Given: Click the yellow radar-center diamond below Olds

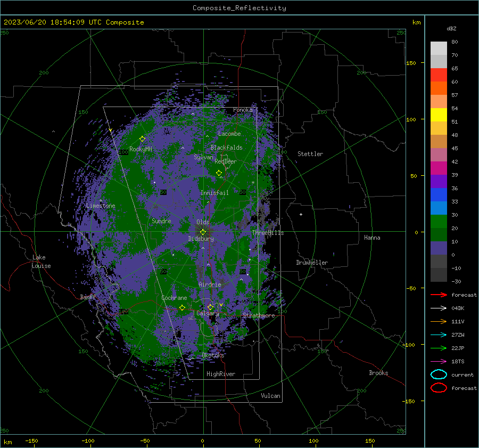Looking at the screenshot, I should coord(203,232).
